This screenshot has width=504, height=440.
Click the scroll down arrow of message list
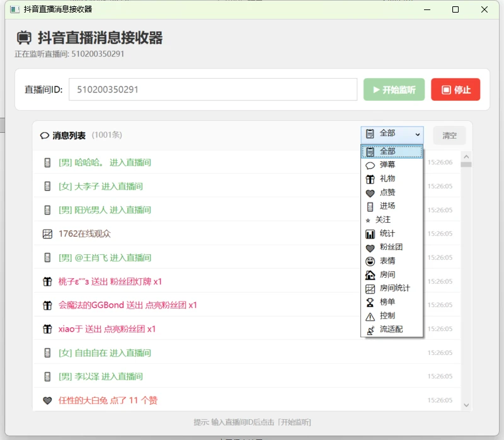[466, 405]
